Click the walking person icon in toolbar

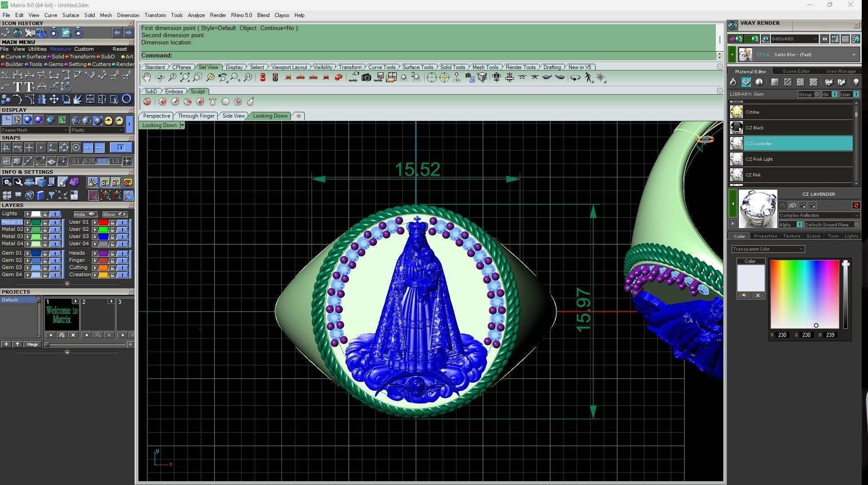(588, 78)
